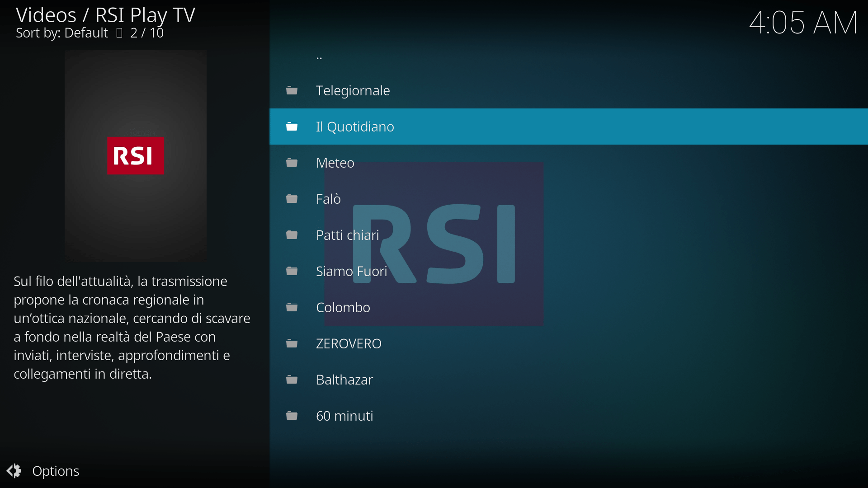This screenshot has height=488, width=868.
Task: Click the Colombo folder icon
Action: 292,307
